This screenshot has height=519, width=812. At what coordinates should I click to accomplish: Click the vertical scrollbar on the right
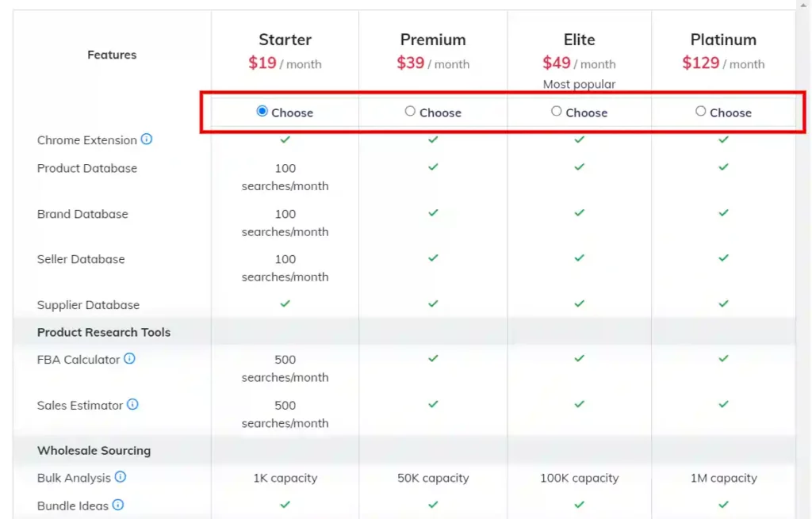(x=806, y=238)
